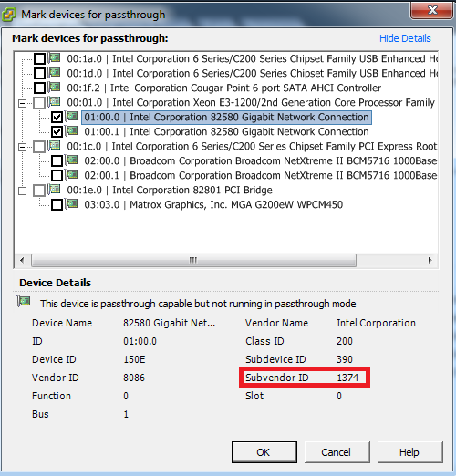Click the vSphere icon in the title bar
Image resolution: width=456 pixels, height=476 pixels.
click(8, 15)
